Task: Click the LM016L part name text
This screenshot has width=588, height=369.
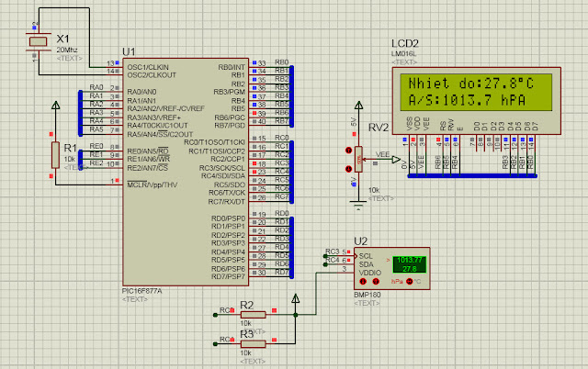Action: [403, 54]
